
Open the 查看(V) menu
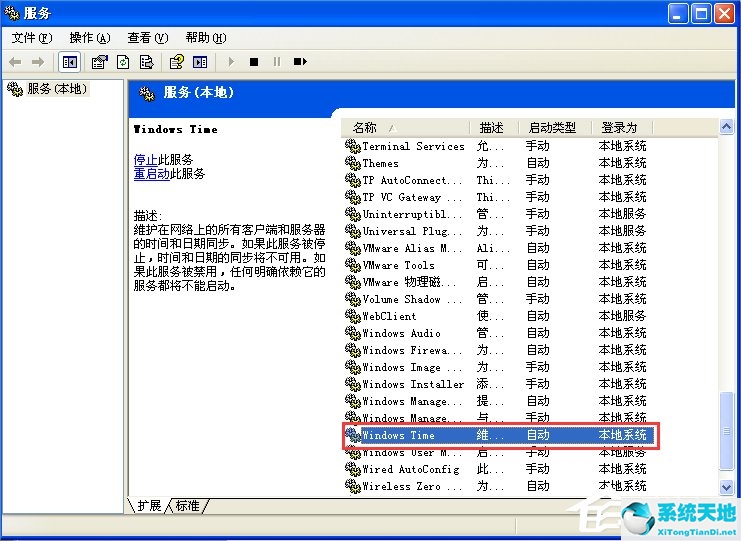[147, 38]
